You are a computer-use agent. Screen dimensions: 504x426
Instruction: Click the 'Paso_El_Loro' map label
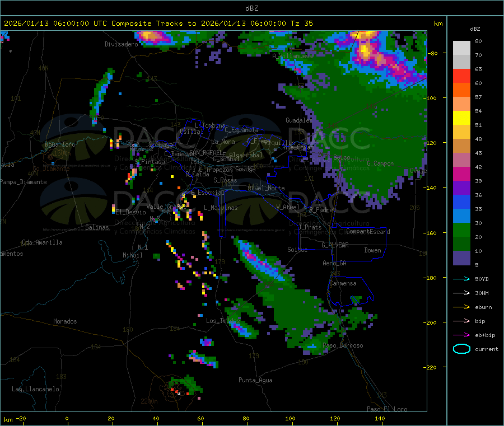(x=387, y=409)
